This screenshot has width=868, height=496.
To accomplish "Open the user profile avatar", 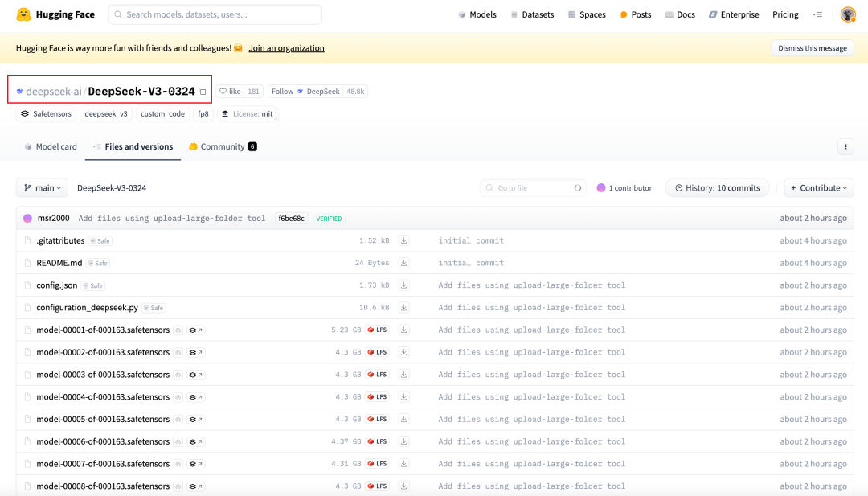I will point(848,14).
